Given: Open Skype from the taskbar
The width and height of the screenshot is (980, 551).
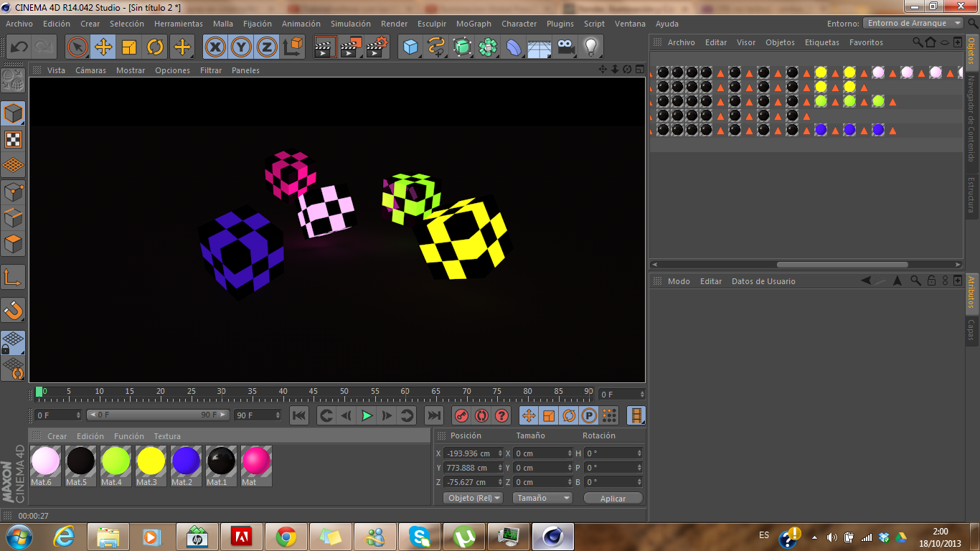Looking at the screenshot, I should (x=420, y=537).
